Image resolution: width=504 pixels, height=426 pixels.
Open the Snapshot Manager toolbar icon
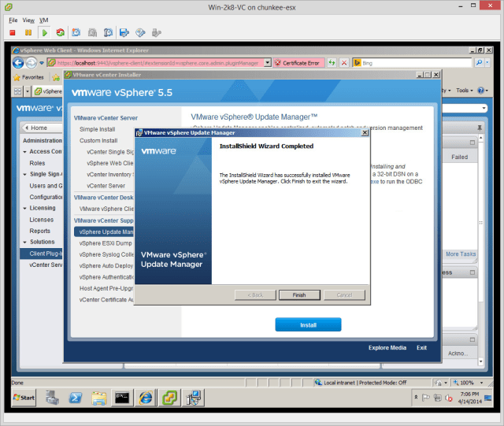coord(108,32)
